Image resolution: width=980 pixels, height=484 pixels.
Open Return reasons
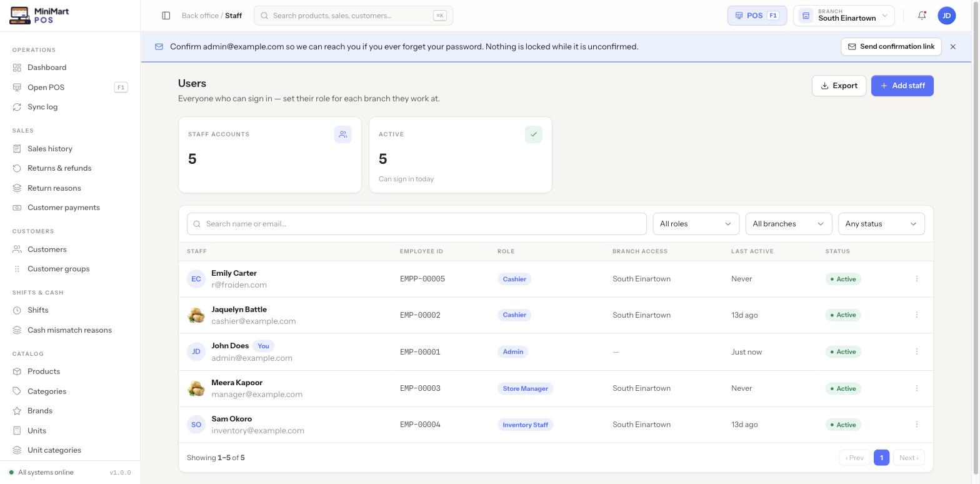pyautogui.click(x=70, y=188)
